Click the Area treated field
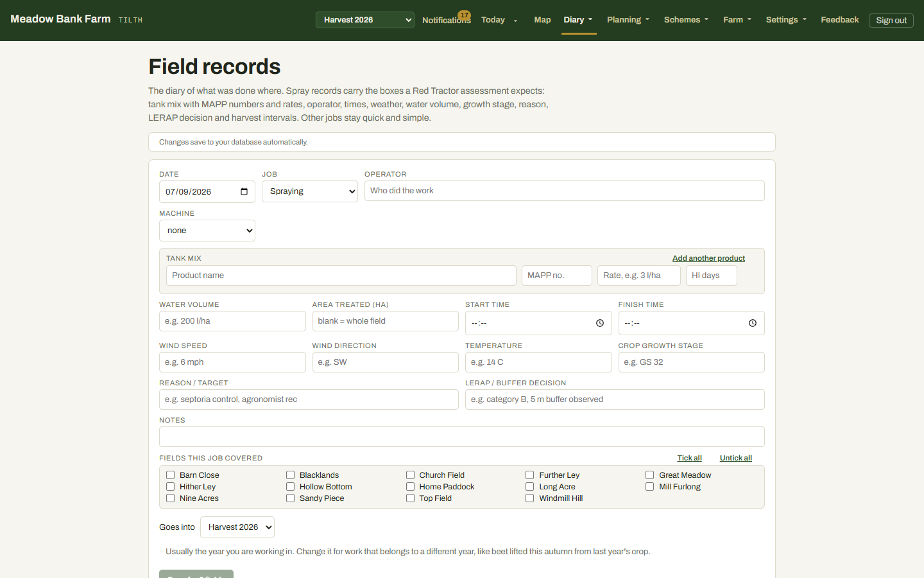Screen dimensions: 924x578 [x=386, y=321]
